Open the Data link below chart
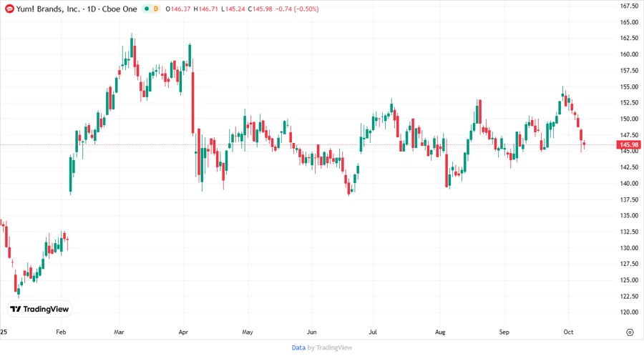The height and width of the screenshot is (356, 644). 298,347
